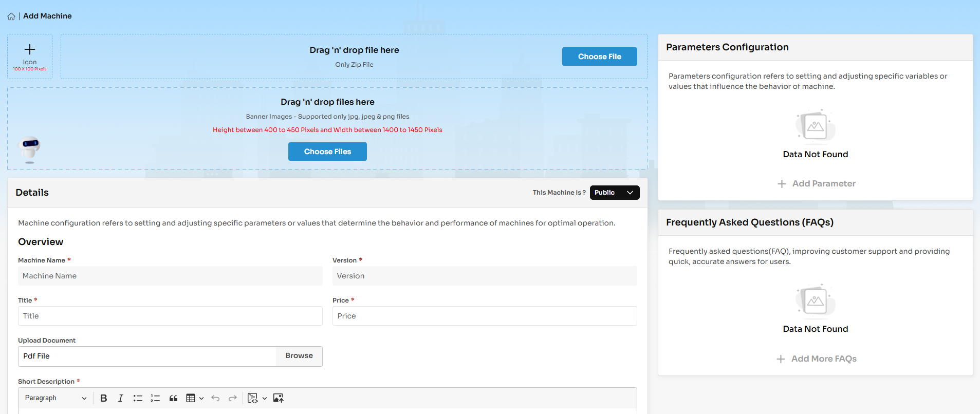Click the Choose Files banner button
The height and width of the screenshot is (414, 980).
[x=327, y=152]
